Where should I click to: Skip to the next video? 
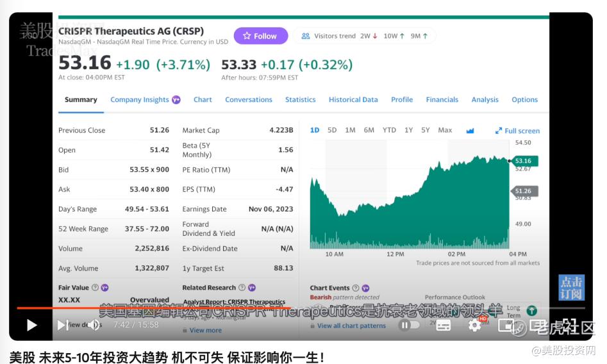pyautogui.click(x=63, y=325)
